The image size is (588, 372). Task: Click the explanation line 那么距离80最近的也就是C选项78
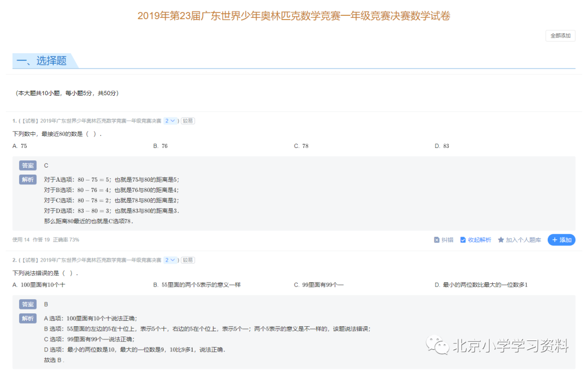tap(89, 221)
